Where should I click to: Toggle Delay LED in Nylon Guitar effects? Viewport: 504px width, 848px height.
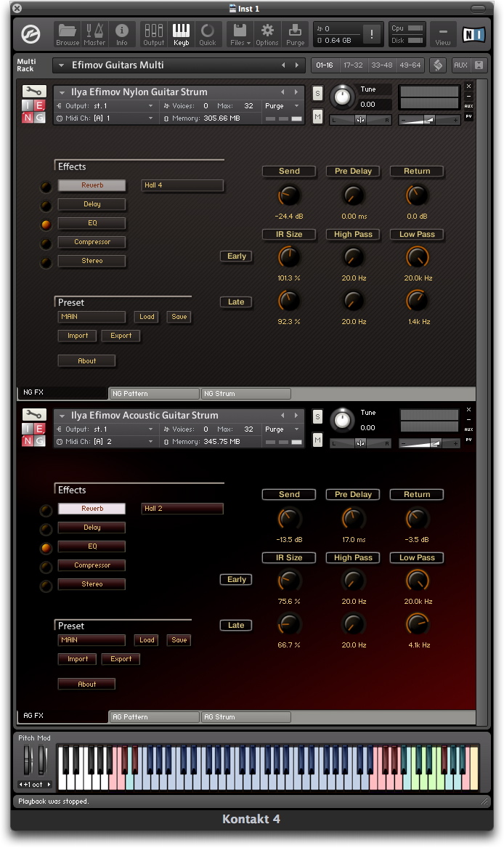tap(46, 206)
